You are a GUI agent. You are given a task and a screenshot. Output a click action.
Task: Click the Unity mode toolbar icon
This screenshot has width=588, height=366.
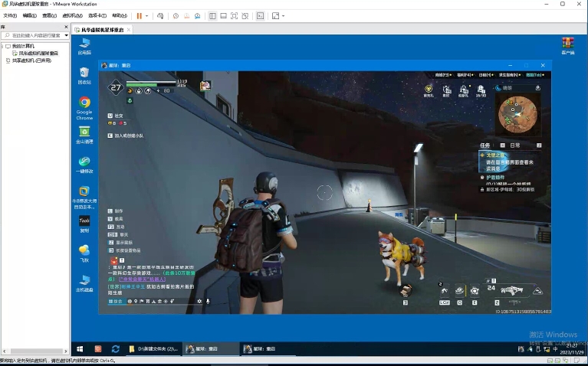[x=245, y=16]
